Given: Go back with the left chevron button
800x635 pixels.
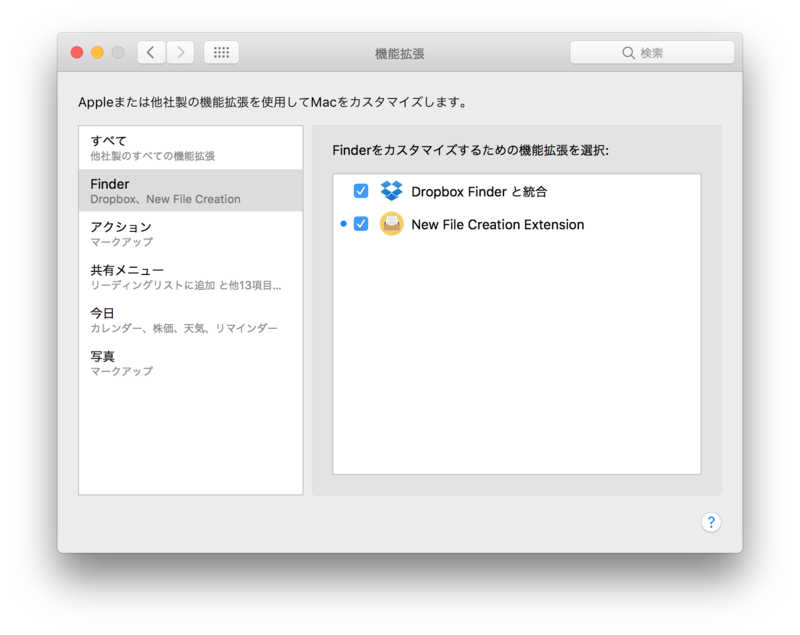Looking at the screenshot, I should coord(151,53).
